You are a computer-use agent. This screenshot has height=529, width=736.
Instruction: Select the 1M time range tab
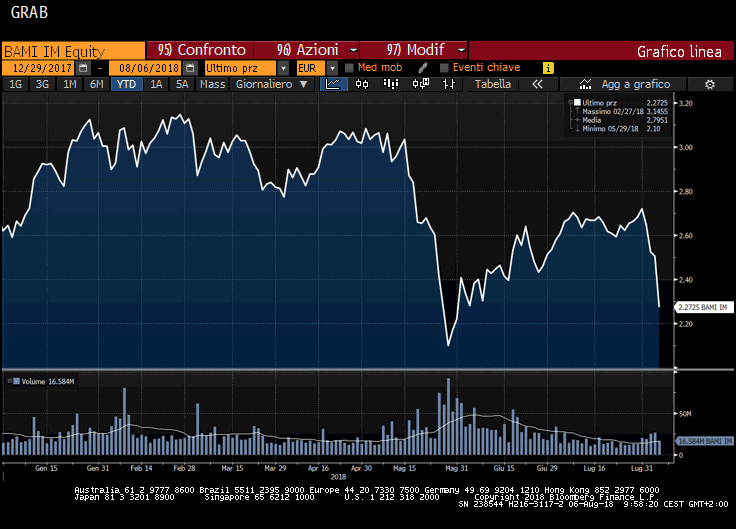click(69, 84)
